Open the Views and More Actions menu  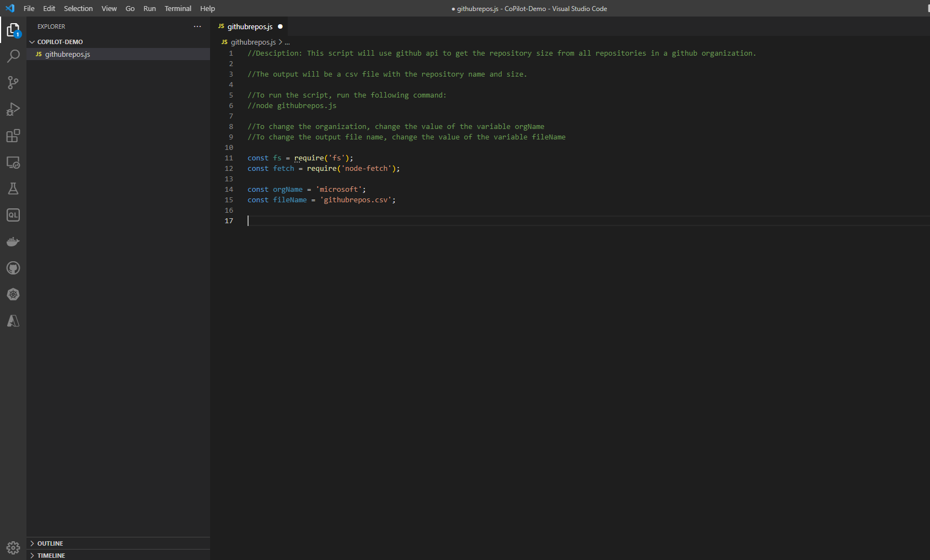(x=197, y=26)
